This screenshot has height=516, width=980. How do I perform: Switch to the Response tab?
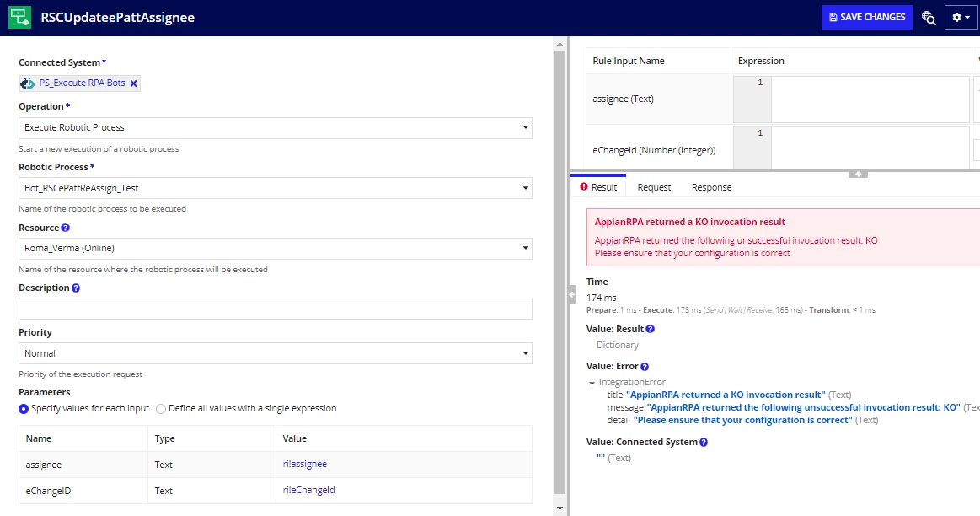tap(711, 187)
